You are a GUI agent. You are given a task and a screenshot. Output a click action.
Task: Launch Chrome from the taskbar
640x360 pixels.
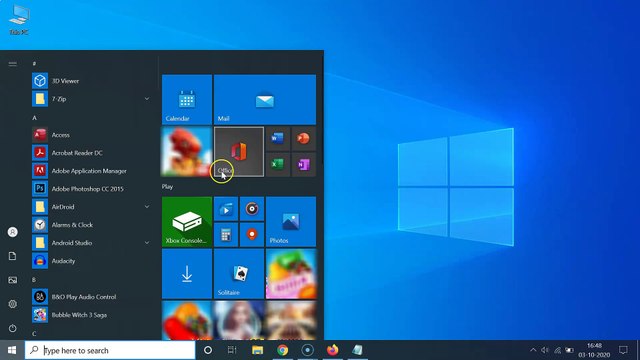click(x=282, y=350)
